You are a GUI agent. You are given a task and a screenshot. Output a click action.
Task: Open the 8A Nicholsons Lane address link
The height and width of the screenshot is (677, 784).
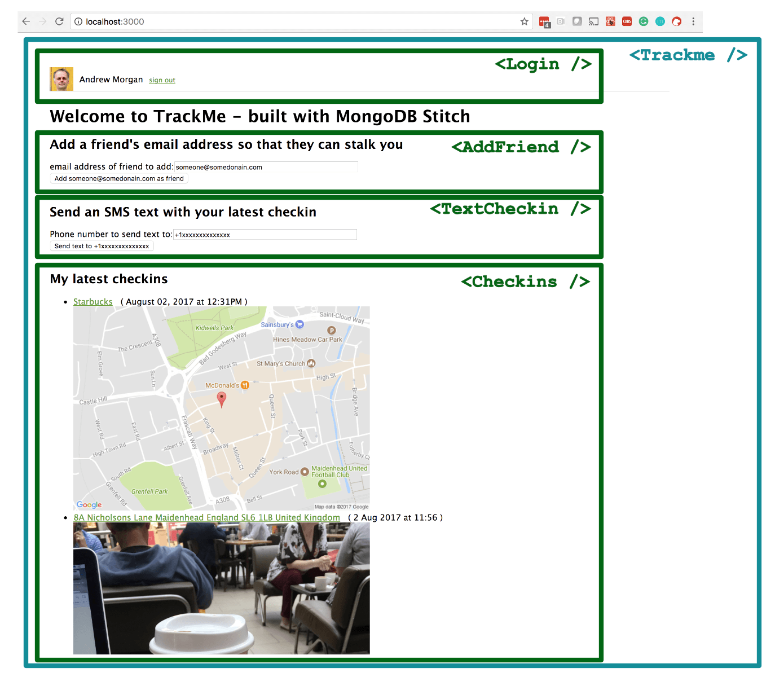click(206, 517)
